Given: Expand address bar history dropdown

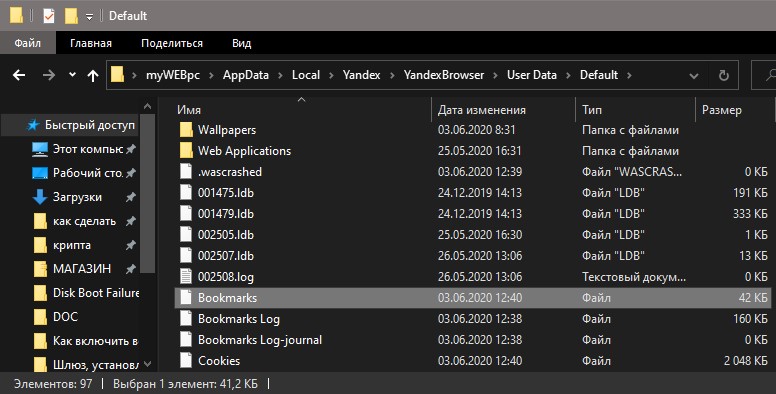Looking at the screenshot, I should click(694, 76).
